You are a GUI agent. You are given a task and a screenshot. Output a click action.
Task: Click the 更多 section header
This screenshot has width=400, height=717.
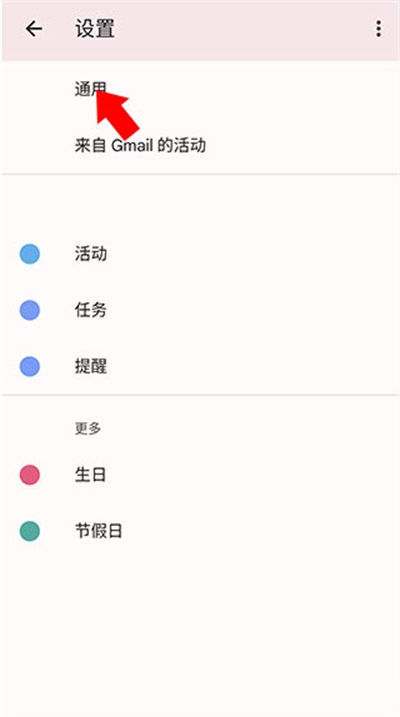88,428
